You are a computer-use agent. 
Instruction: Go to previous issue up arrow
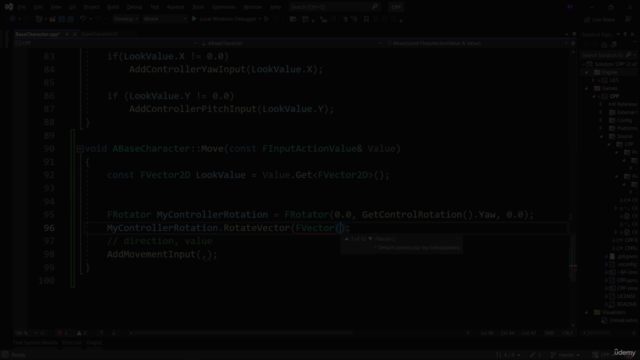pos(102,333)
